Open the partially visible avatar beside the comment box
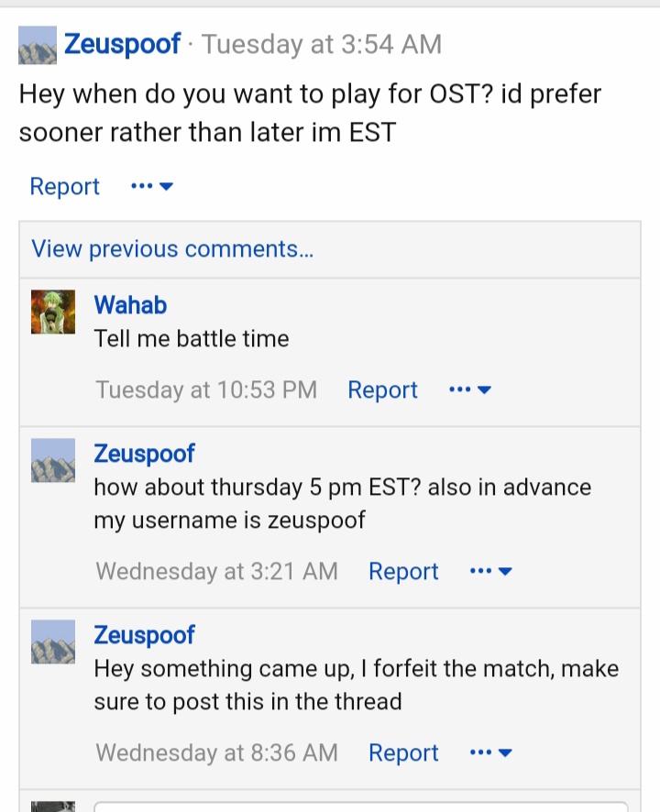The width and height of the screenshot is (660, 812). point(53,807)
